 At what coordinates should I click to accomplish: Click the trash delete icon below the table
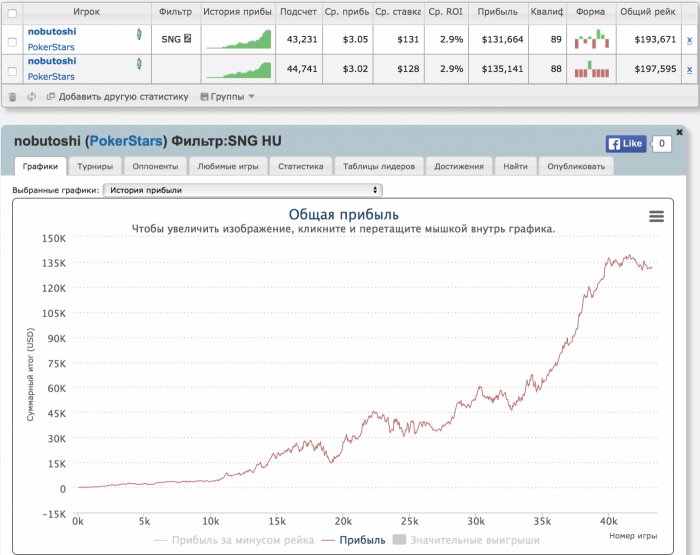pyautogui.click(x=12, y=96)
